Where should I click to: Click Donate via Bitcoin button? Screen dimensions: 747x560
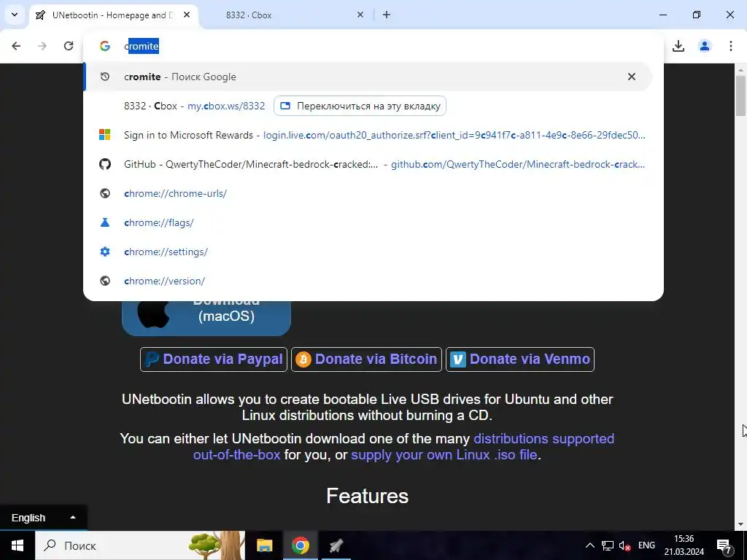coord(366,359)
